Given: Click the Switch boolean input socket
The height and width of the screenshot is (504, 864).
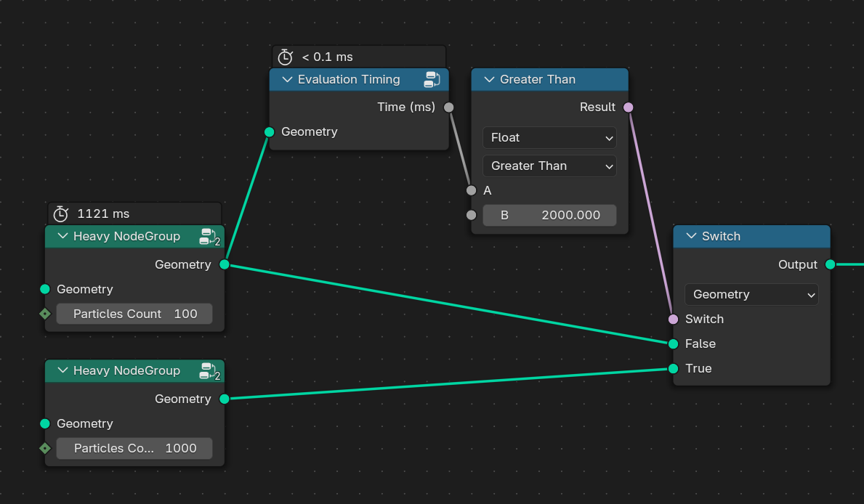Looking at the screenshot, I should (674, 319).
